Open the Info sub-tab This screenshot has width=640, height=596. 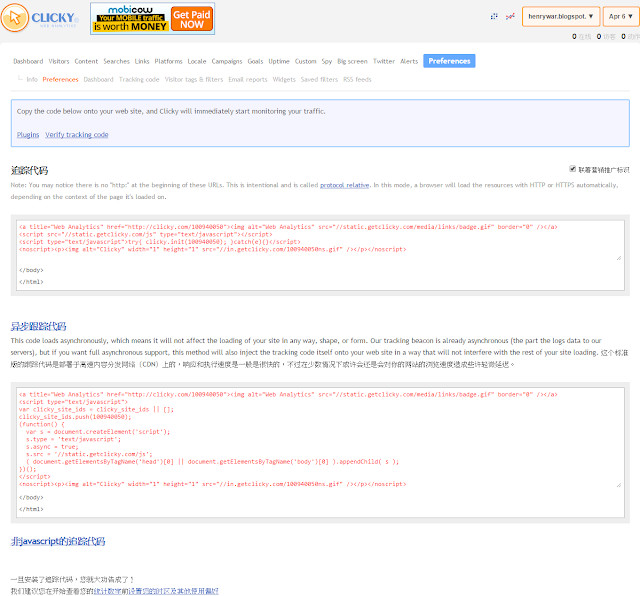coord(32,79)
